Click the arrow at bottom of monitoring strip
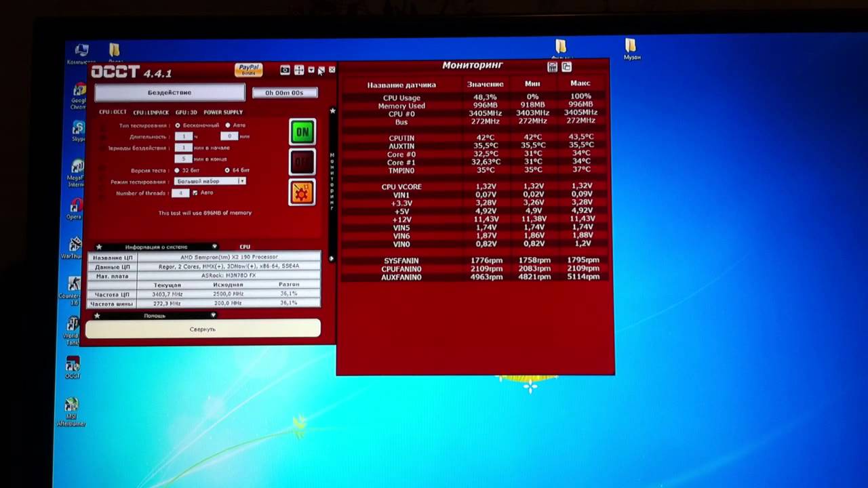This screenshot has width=868, height=488. click(332, 258)
